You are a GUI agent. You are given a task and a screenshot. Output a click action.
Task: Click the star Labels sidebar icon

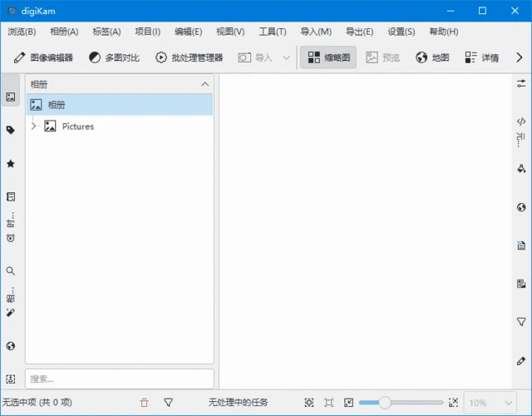coord(10,164)
